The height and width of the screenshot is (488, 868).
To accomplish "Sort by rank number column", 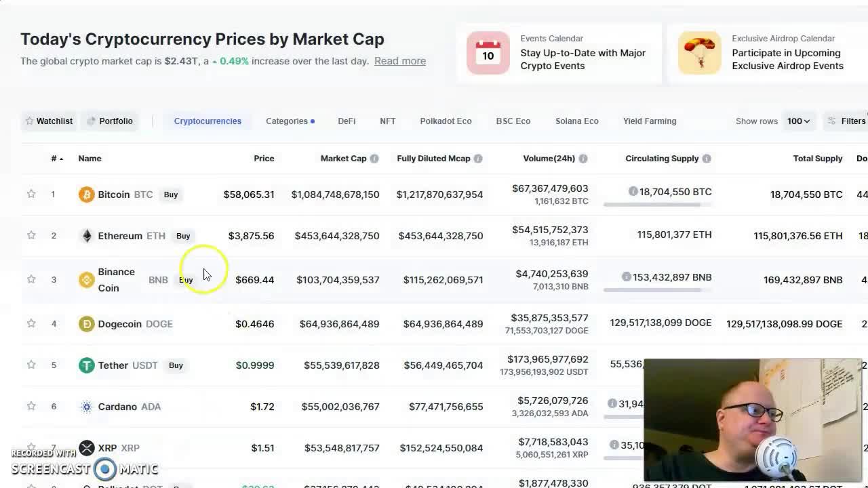I will coord(57,159).
